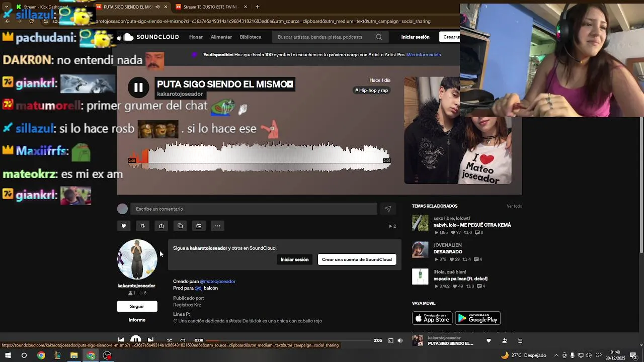Image resolution: width=644 pixels, height=362 pixels.
Task: Click the cast icon in player bar
Action: point(390,340)
